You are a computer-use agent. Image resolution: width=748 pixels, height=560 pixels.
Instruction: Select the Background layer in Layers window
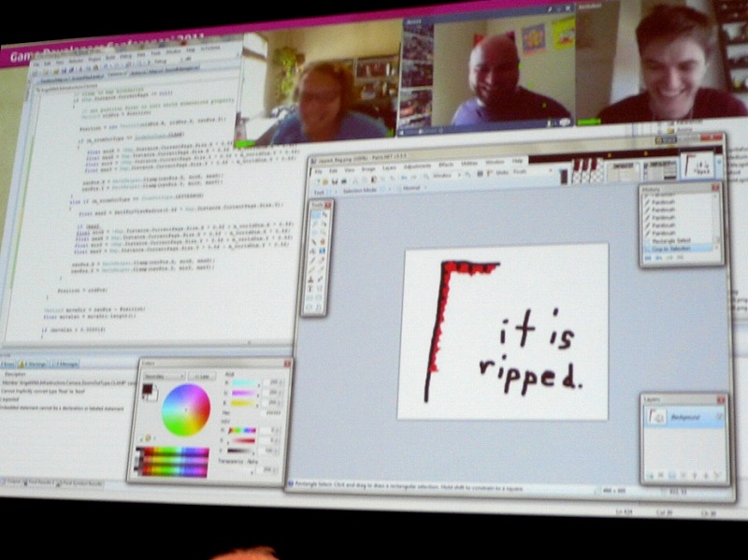click(684, 417)
